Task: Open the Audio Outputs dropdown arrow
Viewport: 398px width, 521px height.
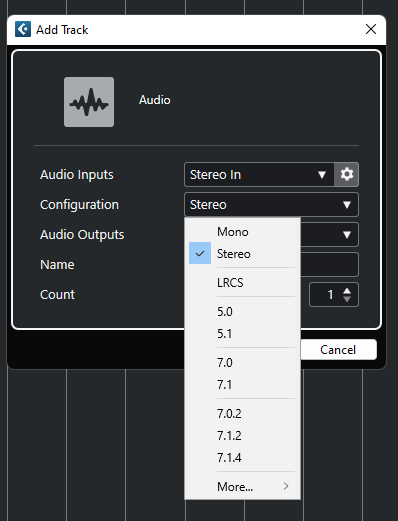Action: (347, 235)
